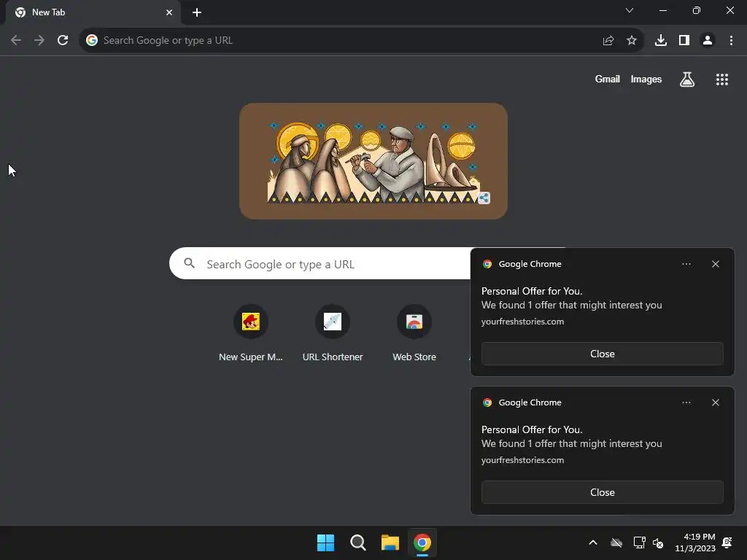The height and width of the screenshot is (560, 747).
Task: Open options menu of top notification
Action: 686,264
